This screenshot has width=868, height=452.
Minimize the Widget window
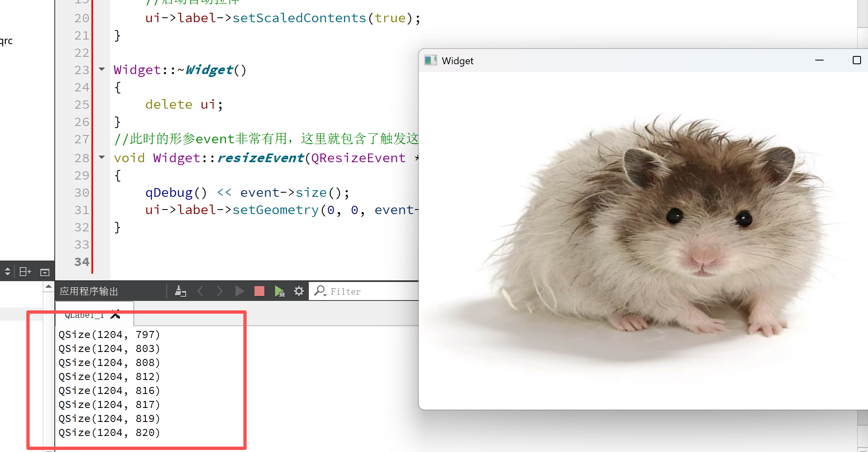pos(819,61)
